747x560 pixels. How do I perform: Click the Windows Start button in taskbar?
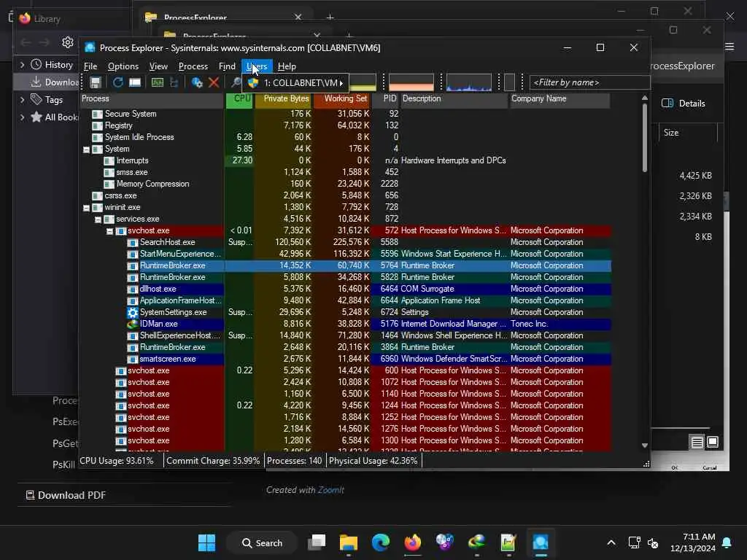pos(206,542)
